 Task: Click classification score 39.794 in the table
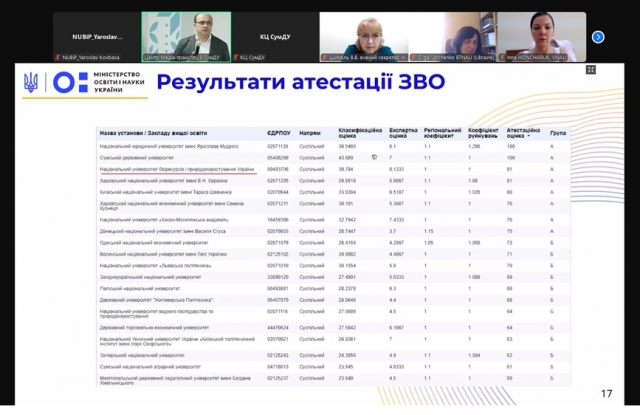tap(346, 169)
